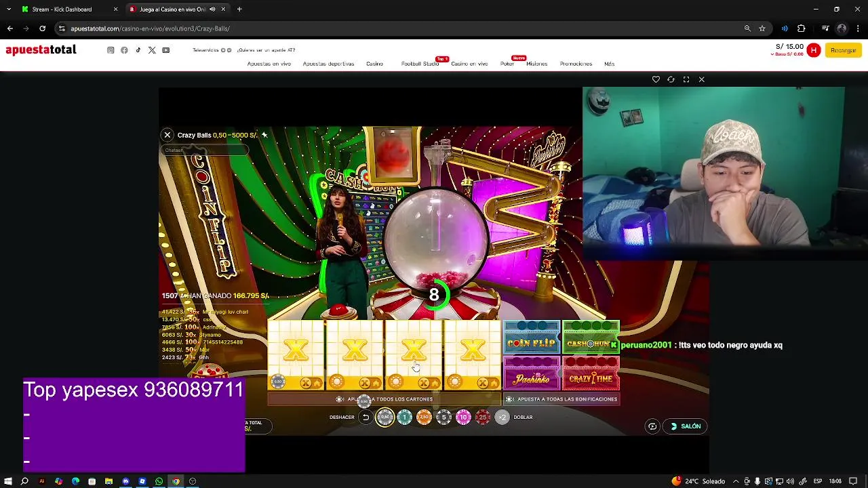The height and width of the screenshot is (488, 868).
Task: Open Chrome three-dot menu
Action: [x=858, y=28]
